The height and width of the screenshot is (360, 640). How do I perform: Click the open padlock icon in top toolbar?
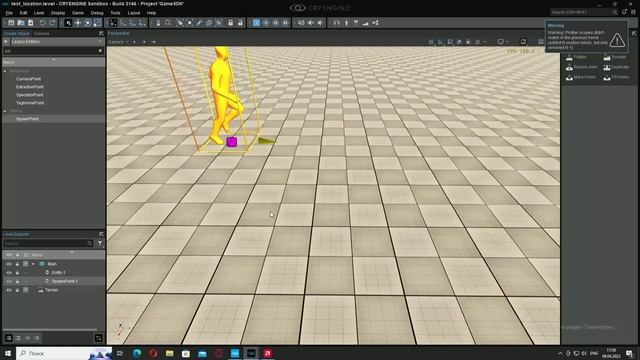click(x=240, y=23)
